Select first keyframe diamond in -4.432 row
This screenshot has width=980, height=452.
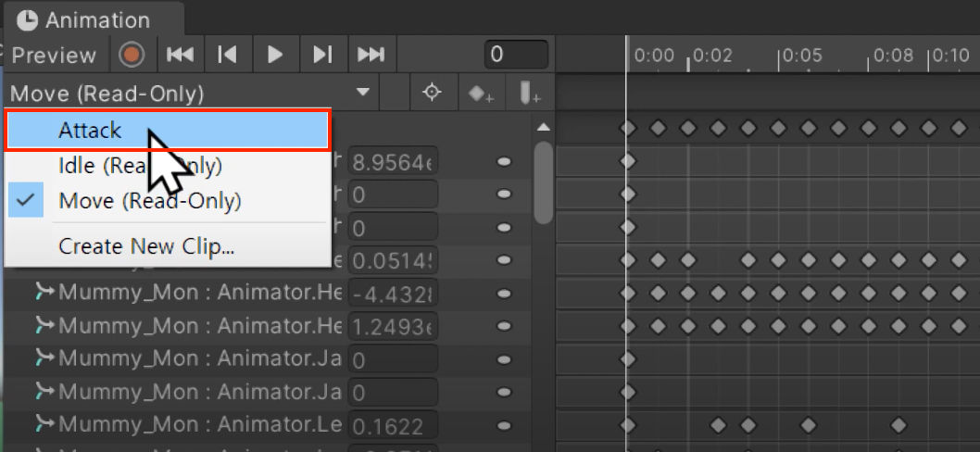[627, 293]
